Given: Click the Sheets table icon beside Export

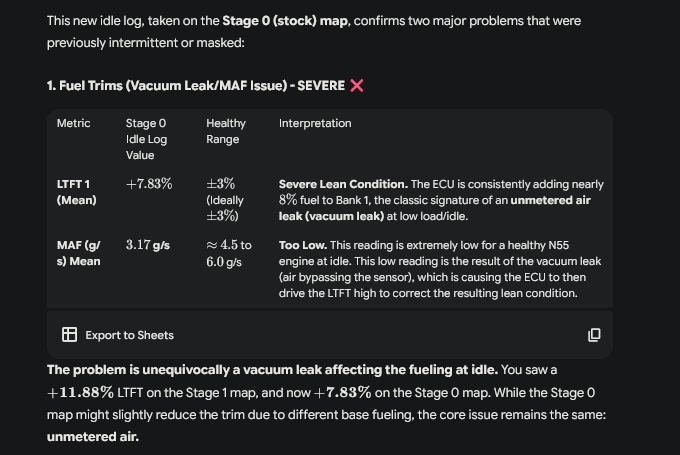Looking at the screenshot, I should coord(69,335).
